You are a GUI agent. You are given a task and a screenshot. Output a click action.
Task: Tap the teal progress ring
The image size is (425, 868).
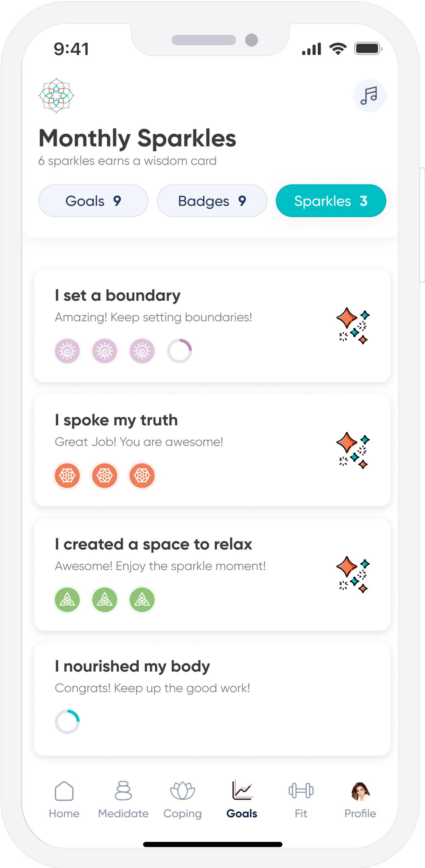click(x=67, y=722)
